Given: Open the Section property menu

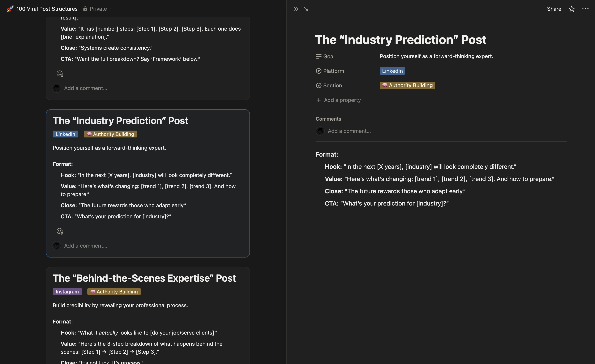Looking at the screenshot, I should pos(332,85).
